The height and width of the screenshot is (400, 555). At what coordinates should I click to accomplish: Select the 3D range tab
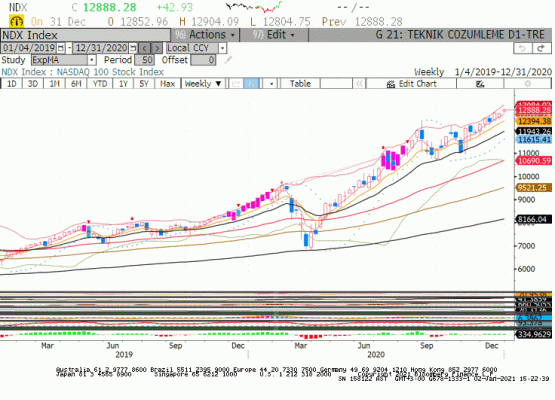pos(33,84)
